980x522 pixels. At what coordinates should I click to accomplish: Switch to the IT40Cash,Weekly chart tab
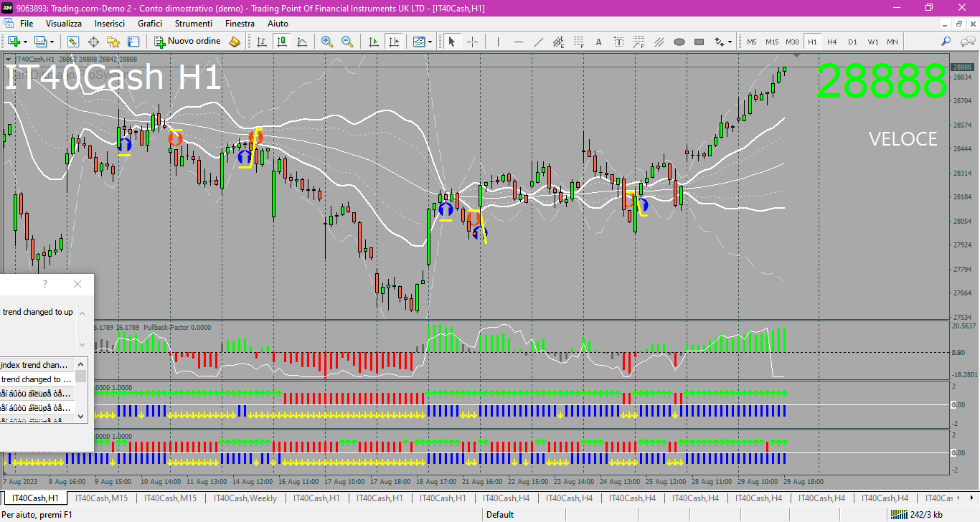[x=245, y=498]
